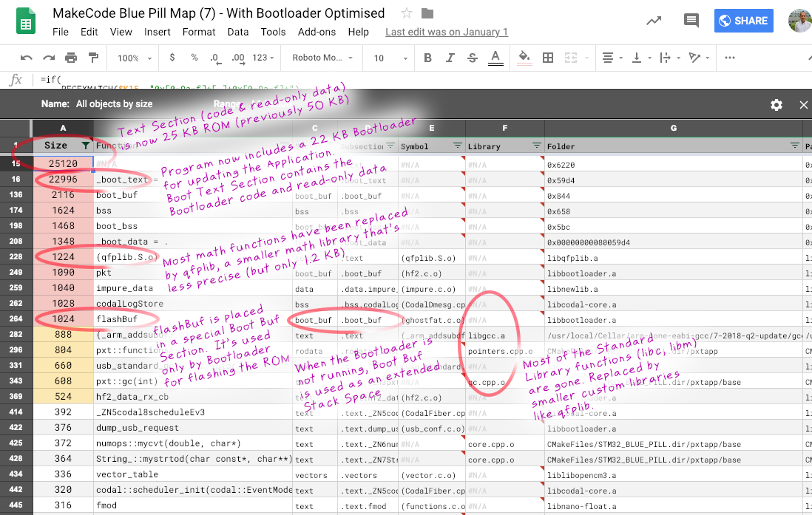The image size is (812, 515).
Task: Open the borders tool
Action: [x=548, y=58]
